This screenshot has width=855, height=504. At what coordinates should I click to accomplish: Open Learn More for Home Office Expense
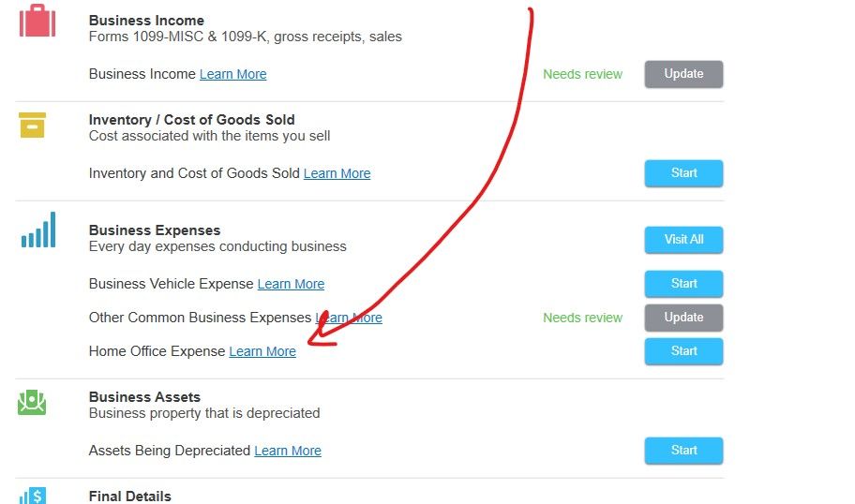click(262, 351)
